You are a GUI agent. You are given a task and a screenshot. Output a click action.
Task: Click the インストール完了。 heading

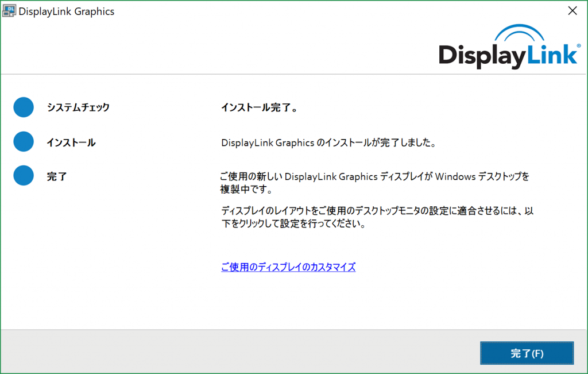pyautogui.click(x=259, y=107)
